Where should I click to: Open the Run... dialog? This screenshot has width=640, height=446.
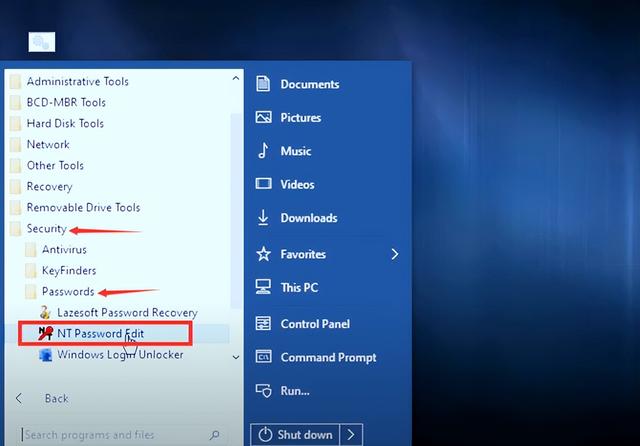coord(294,390)
